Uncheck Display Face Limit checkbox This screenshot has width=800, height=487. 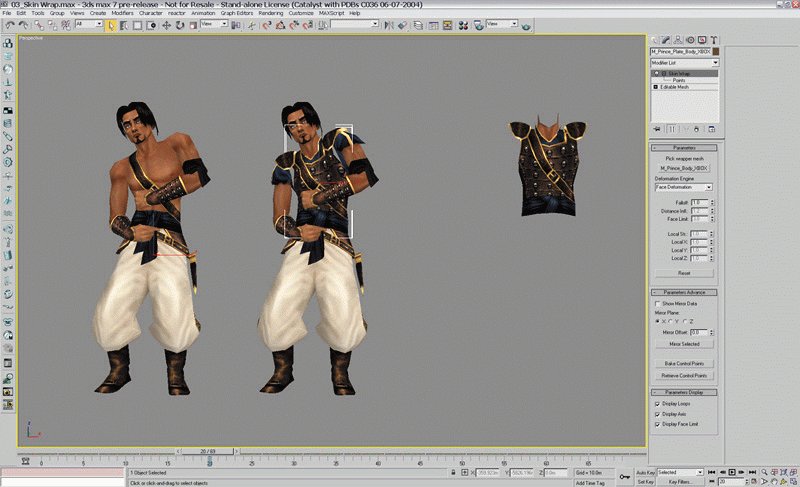point(658,424)
